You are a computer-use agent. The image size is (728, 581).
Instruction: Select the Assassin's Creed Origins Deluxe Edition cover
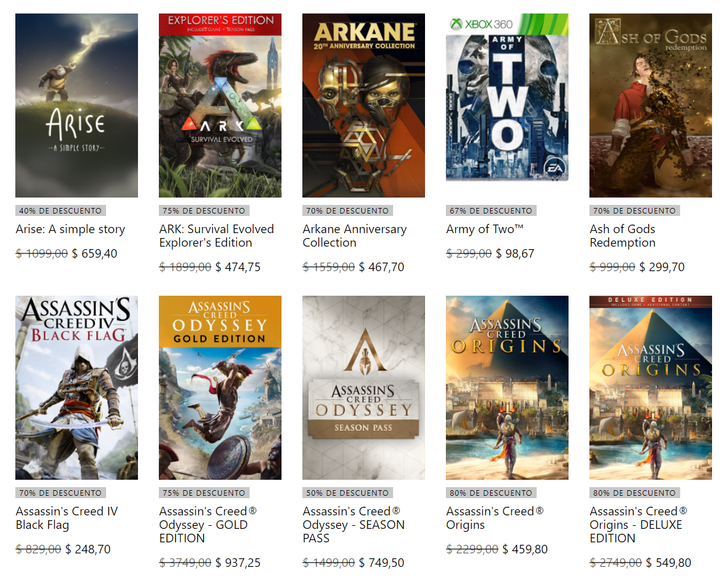tap(651, 388)
